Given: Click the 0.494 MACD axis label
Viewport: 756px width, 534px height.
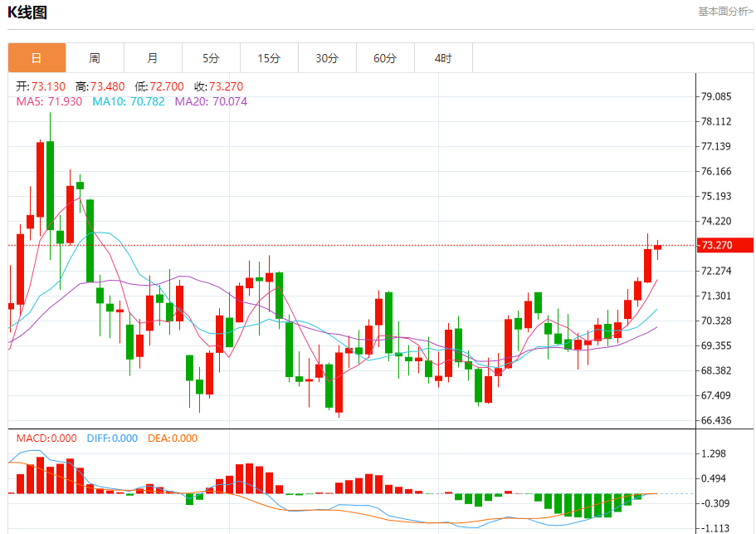Looking at the screenshot, I should tap(714, 478).
